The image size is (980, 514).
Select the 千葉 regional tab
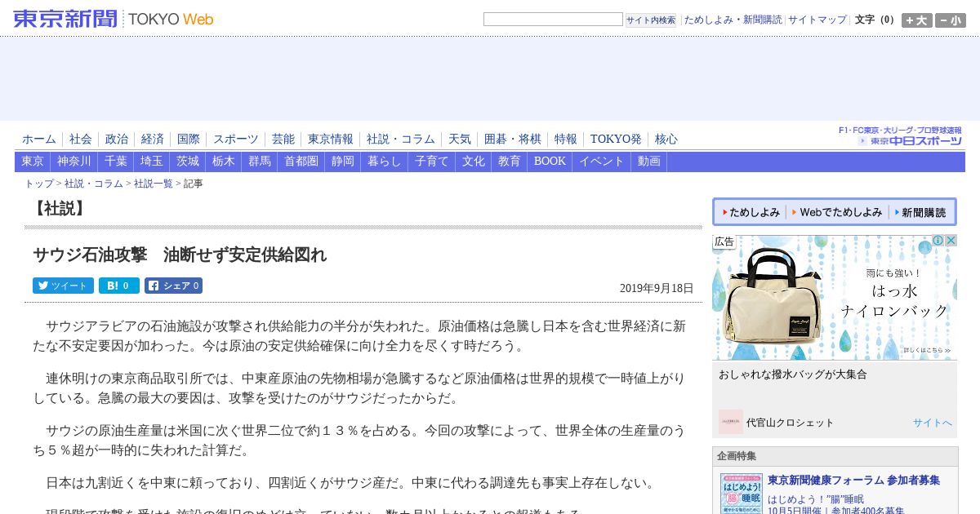(x=116, y=162)
